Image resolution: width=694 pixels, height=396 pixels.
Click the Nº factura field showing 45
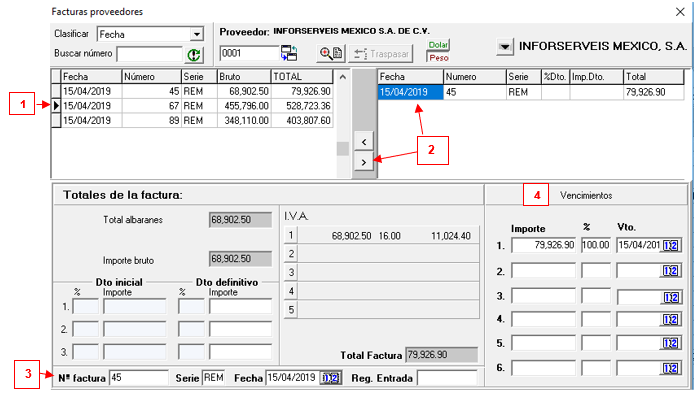[x=139, y=378]
